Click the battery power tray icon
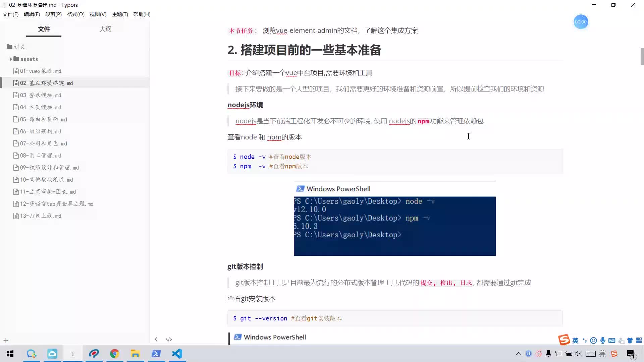 [x=569, y=354]
